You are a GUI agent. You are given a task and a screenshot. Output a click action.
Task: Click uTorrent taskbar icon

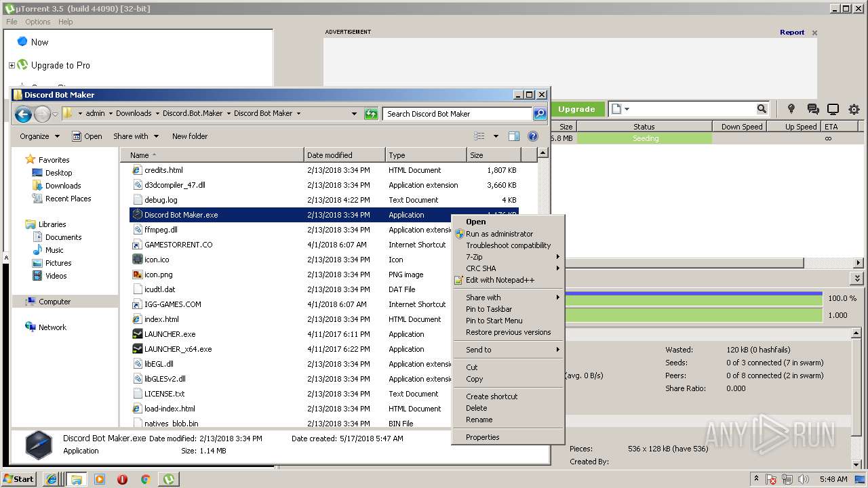(168, 479)
